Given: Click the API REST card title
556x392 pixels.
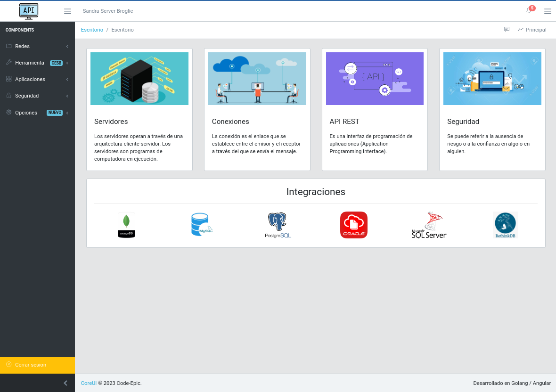Looking at the screenshot, I should (x=344, y=122).
